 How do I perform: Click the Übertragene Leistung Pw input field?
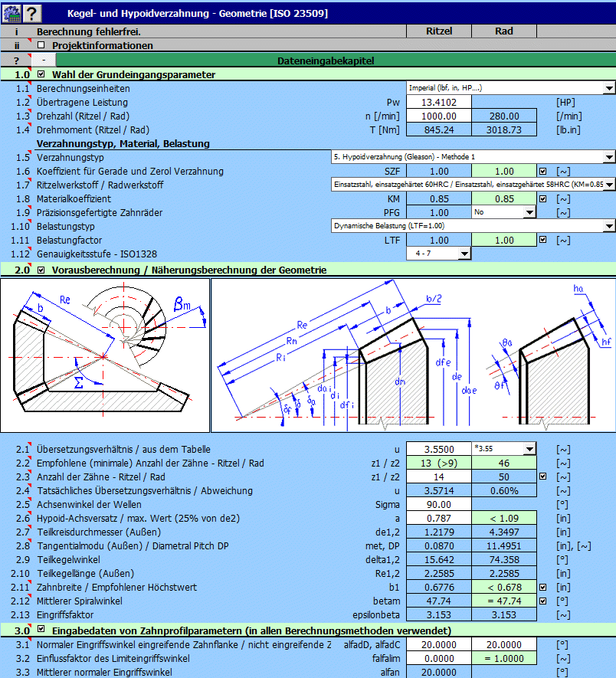[x=438, y=102]
